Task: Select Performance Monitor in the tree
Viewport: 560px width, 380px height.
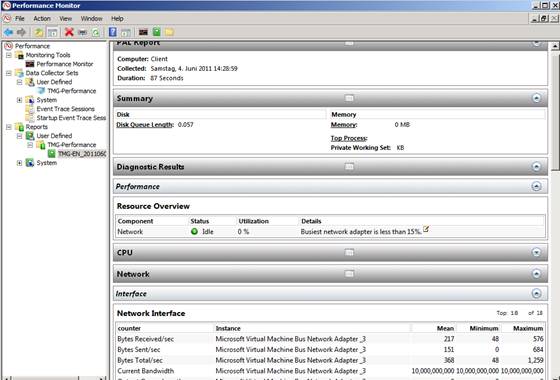Action: click(x=65, y=64)
